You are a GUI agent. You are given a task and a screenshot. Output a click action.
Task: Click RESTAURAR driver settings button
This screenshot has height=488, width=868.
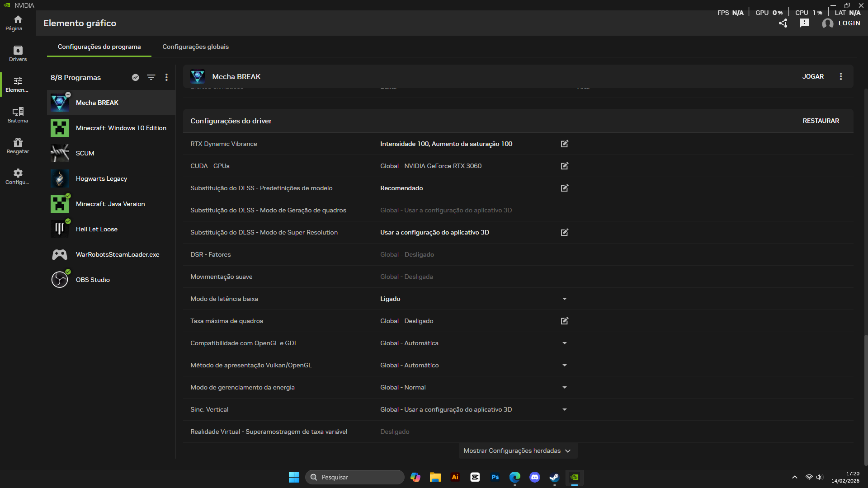[x=821, y=121]
